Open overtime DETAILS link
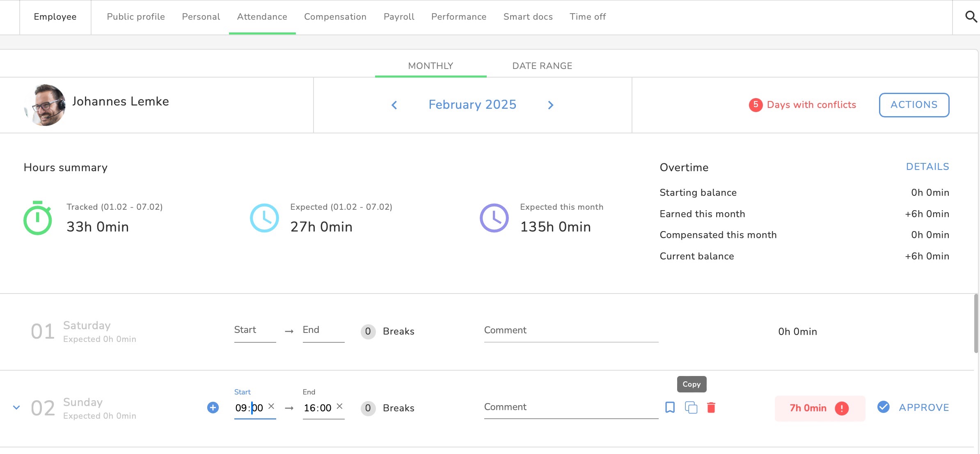Image resolution: width=980 pixels, height=454 pixels. click(x=927, y=167)
